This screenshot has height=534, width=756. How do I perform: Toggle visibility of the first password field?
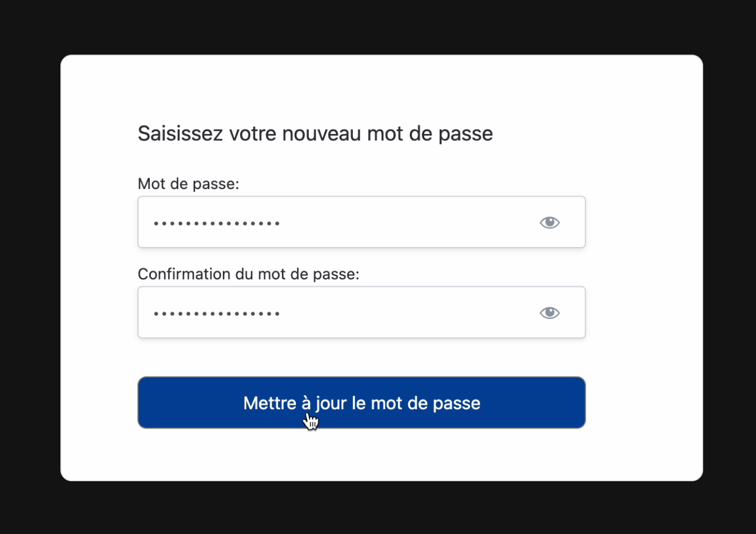[x=549, y=223]
